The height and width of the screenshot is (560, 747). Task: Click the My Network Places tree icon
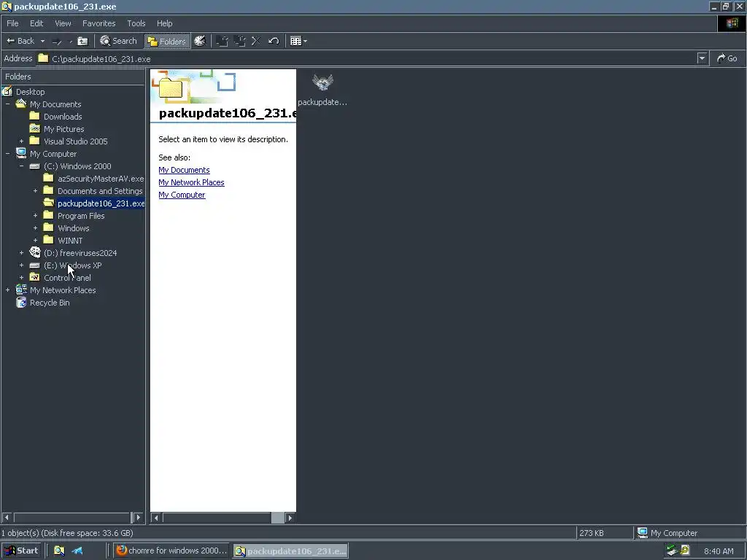coord(21,289)
